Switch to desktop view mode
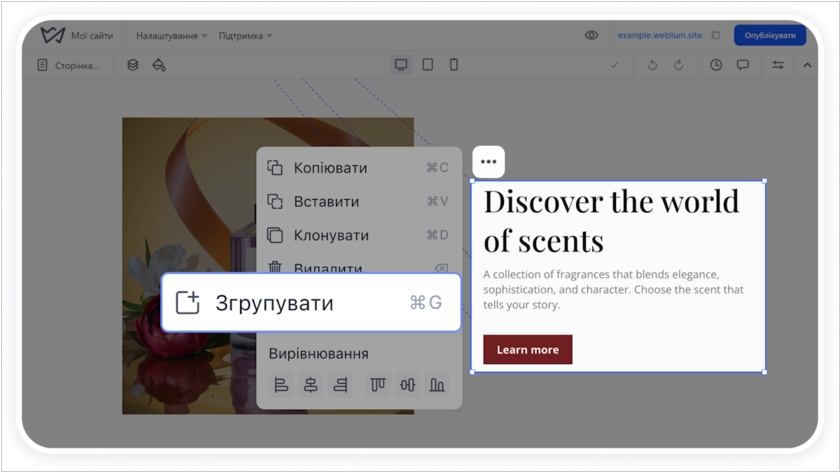840x472 pixels. 401,65
